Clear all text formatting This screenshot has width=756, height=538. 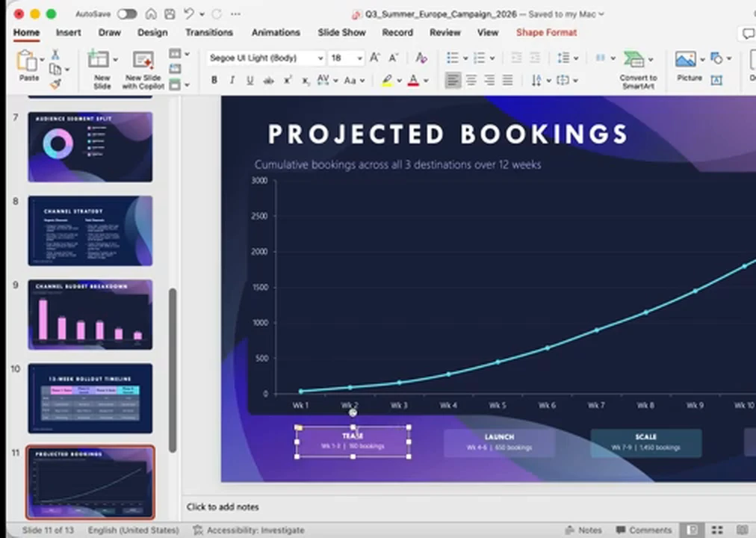pyautogui.click(x=421, y=58)
